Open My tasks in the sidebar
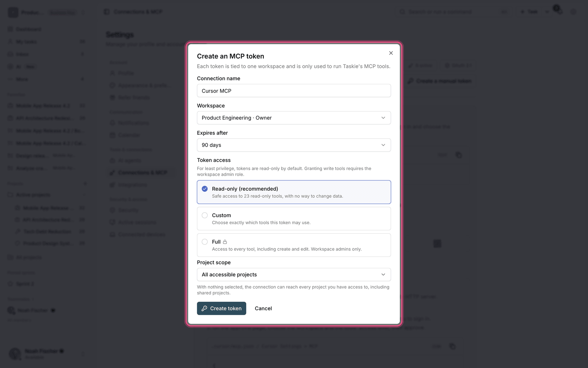The image size is (588, 368). click(x=46, y=42)
